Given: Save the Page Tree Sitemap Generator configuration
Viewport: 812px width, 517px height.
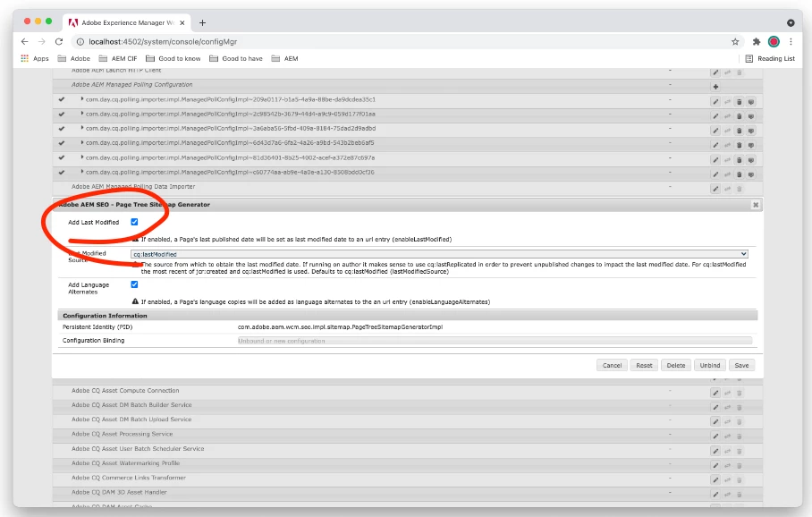Looking at the screenshot, I should click(x=741, y=365).
